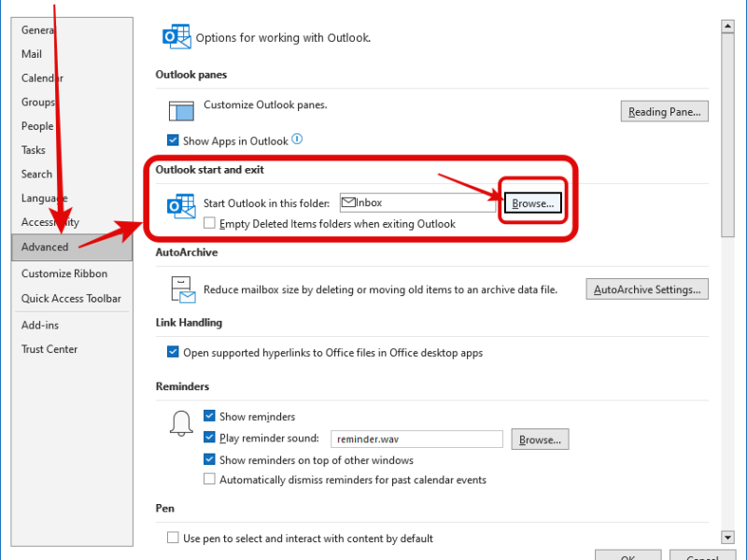Toggle Play reminder sound checkbox
This screenshot has height=560, width=747.
click(x=209, y=437)
